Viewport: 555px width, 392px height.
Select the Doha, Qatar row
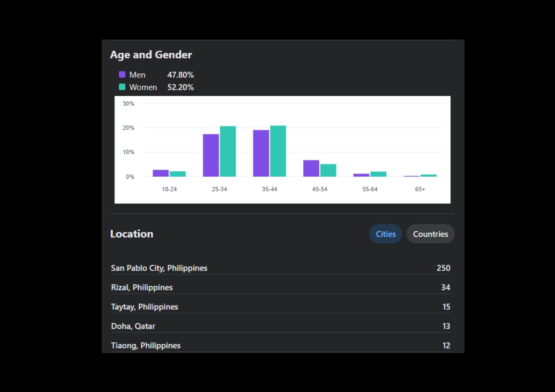click(x=133, y=326)
